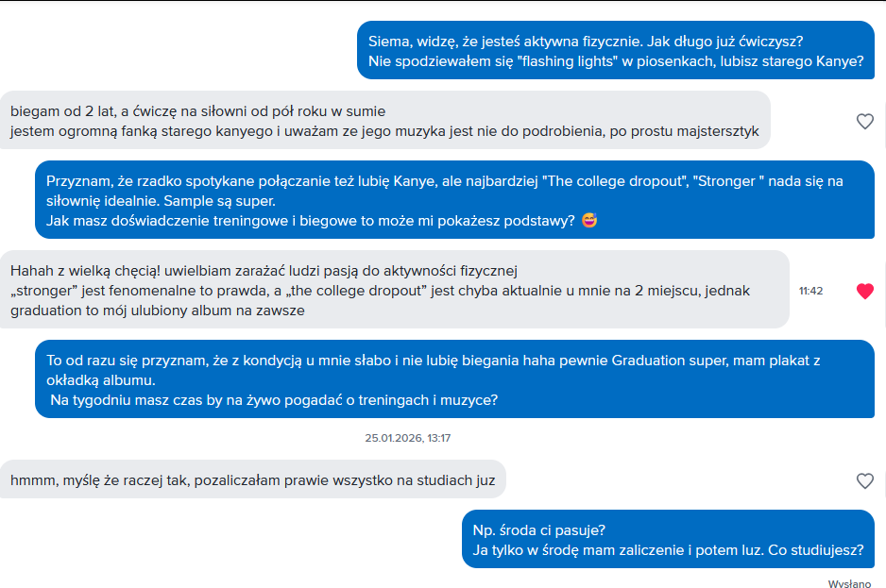Heart the "hmmm, myślę że raczej tak" message
This screenshot has width=886, height=588.
[x=864, y=480]
